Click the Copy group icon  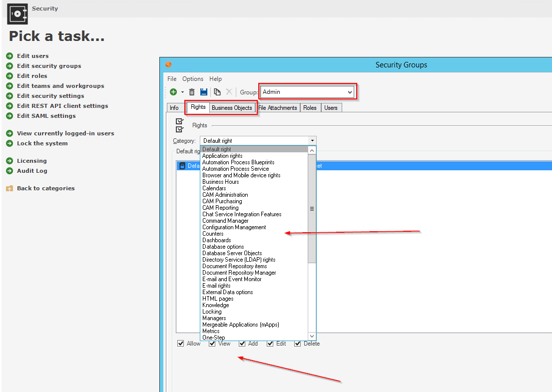tap(217, 92)
